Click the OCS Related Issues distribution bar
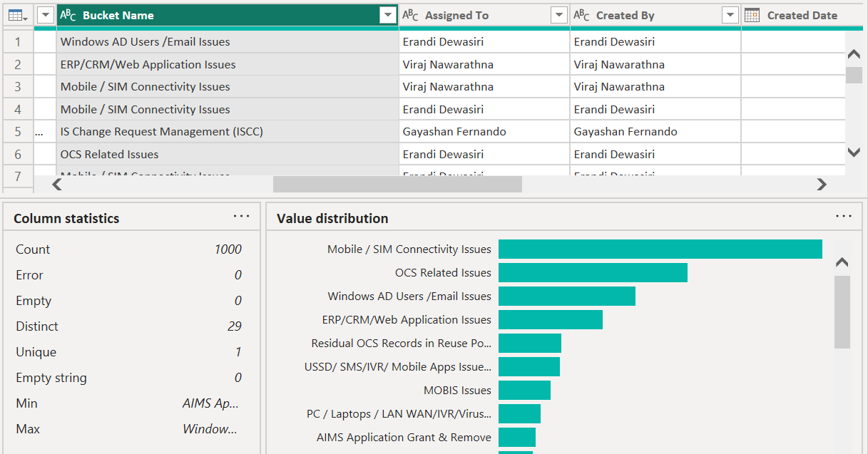Image resolution: width=868 pixels, height=454 pixels. coord(593,272)
